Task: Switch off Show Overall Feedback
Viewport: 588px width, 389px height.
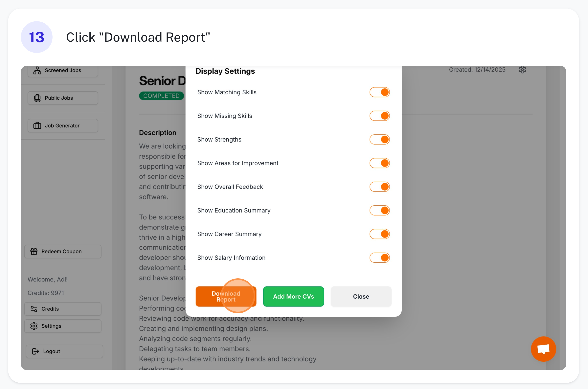Action: point(379,187)
